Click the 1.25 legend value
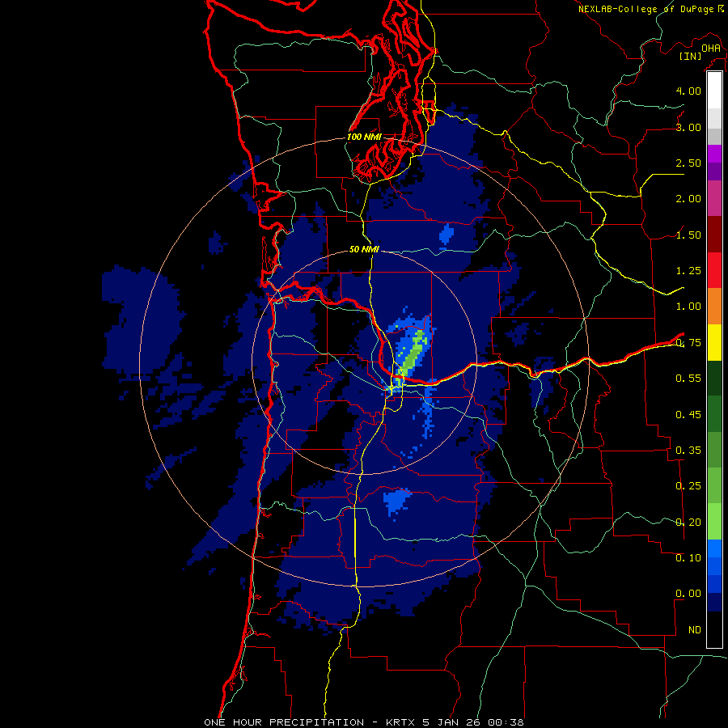This screenshot has height=728, width=728. coord(688,271)
